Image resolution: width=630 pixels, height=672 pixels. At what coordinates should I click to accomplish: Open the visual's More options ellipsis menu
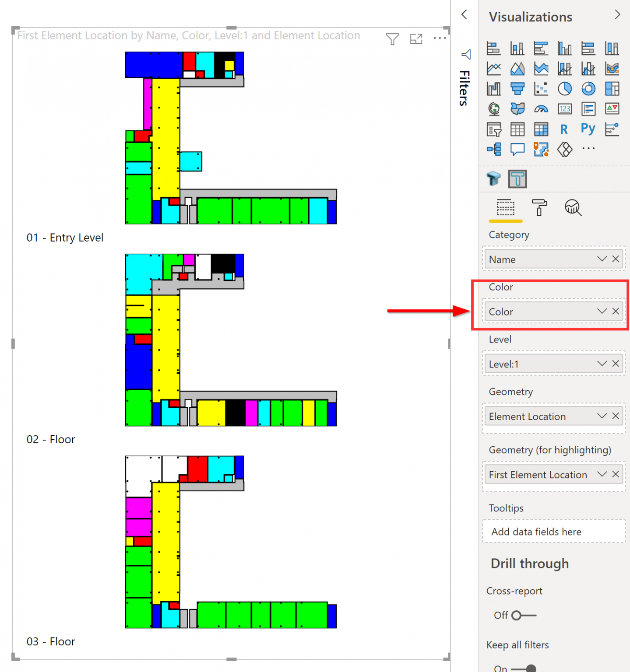tap(440, 38)
